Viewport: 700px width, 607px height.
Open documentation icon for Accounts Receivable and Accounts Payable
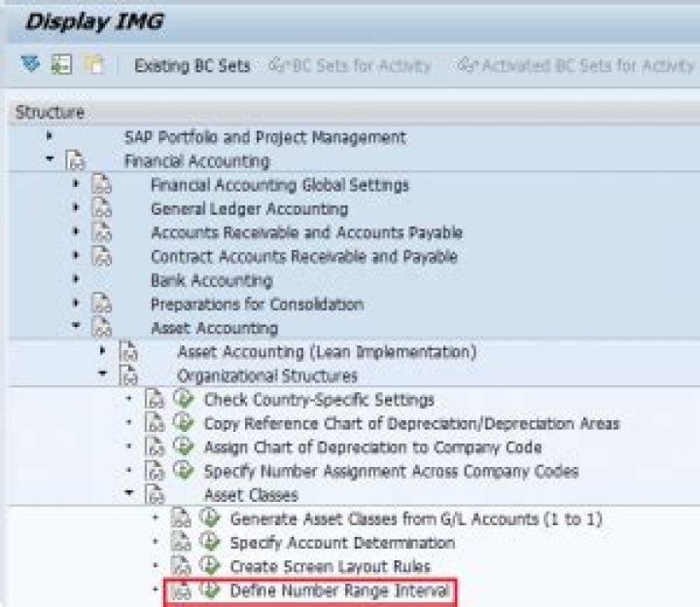(101, 232)
